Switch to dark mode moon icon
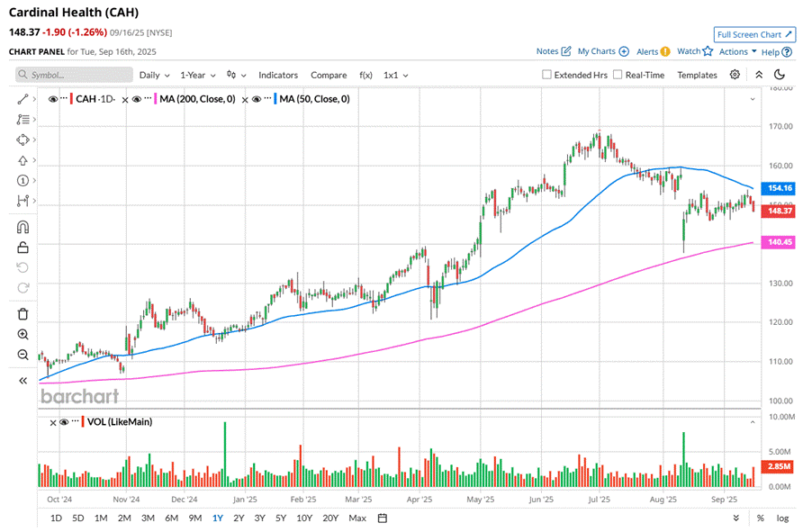The height and width of the screenshot is (532, 812). pos(780,75)
